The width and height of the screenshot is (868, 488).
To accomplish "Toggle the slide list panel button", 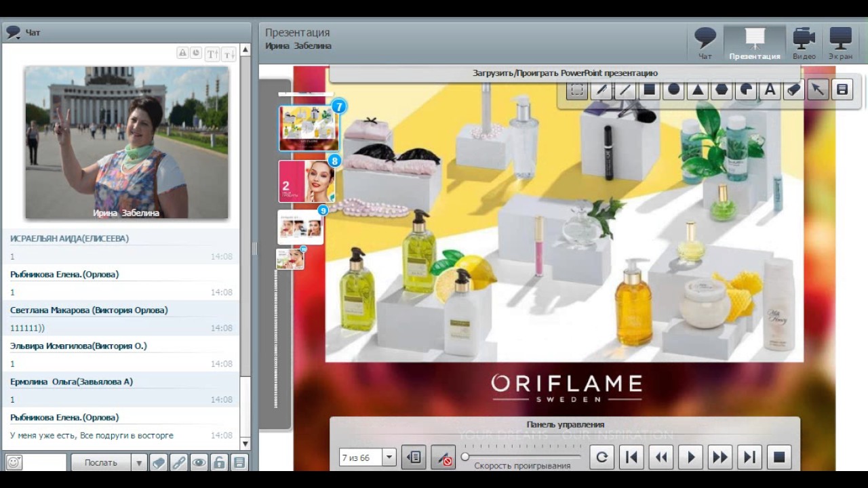I will click(414, 457).
